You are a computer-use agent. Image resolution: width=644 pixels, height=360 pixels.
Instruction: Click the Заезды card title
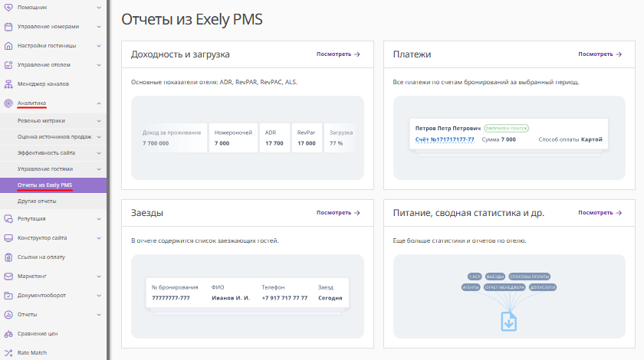coord(147,213)
